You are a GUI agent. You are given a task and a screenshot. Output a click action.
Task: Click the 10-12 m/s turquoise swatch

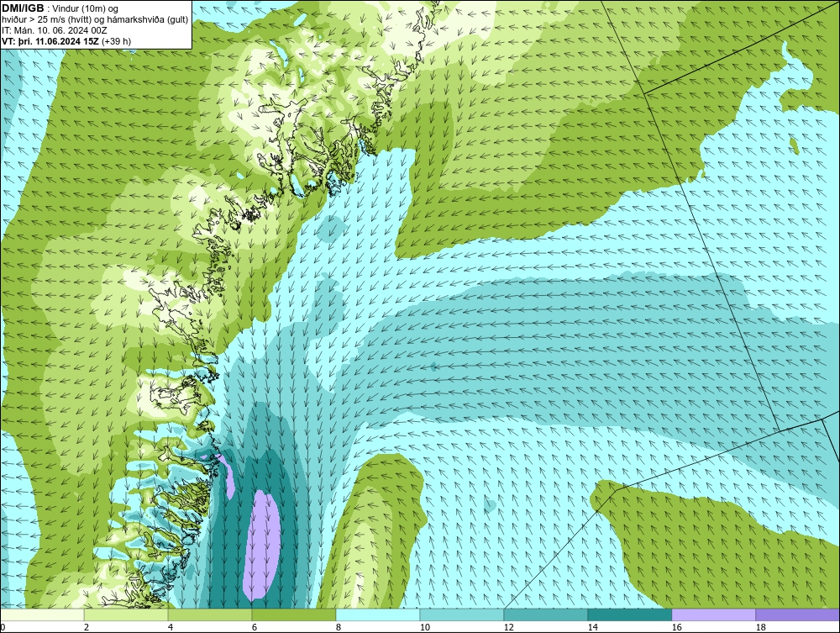pos(462,615)
